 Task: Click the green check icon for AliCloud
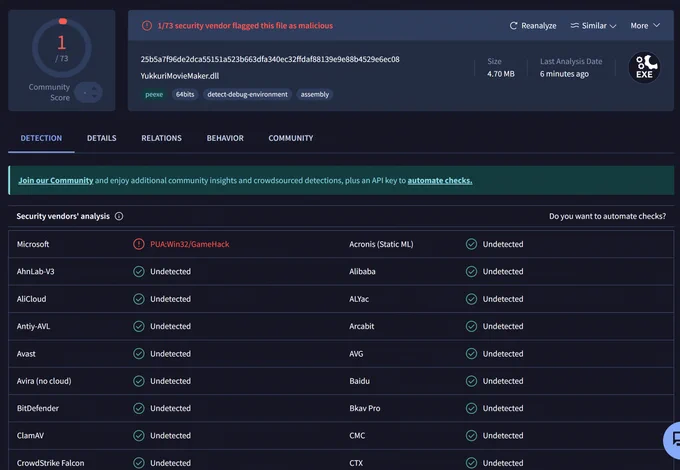click(x=139, y=299)
